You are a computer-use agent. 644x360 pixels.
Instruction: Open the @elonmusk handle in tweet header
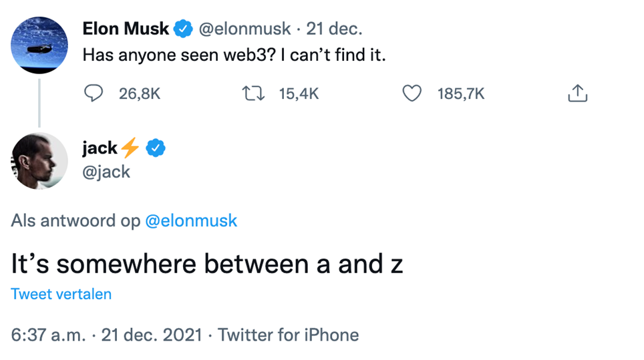point(245,29)
